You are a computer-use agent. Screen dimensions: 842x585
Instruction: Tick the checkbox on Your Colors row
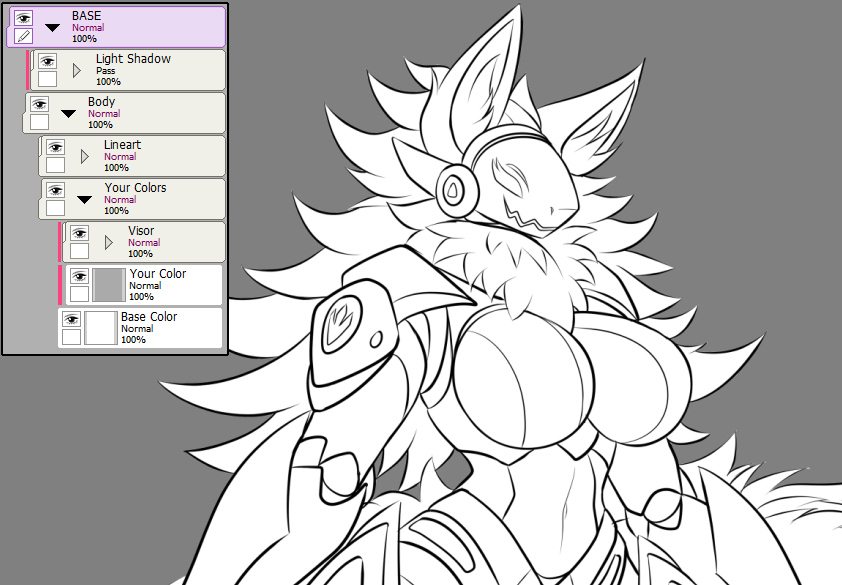point(55,208)
